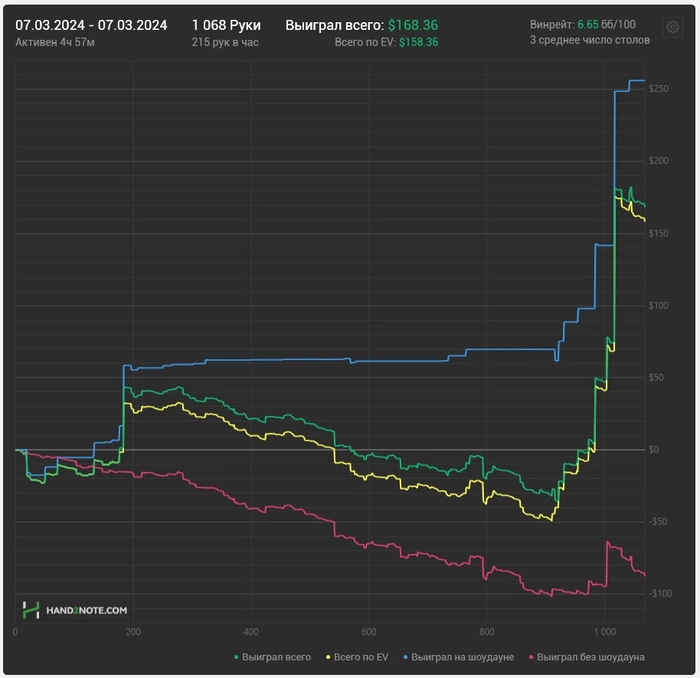The height and width of the screenshot is (678, 700).
Task: Click the 200 x-axis label
Action: click(133, 632)
